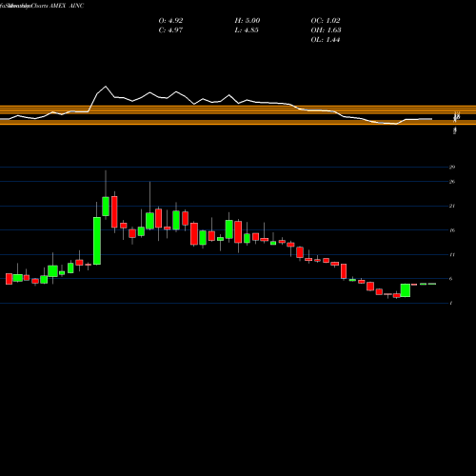
Task: Click the 21 price axis label
Action: click(452, 206)
